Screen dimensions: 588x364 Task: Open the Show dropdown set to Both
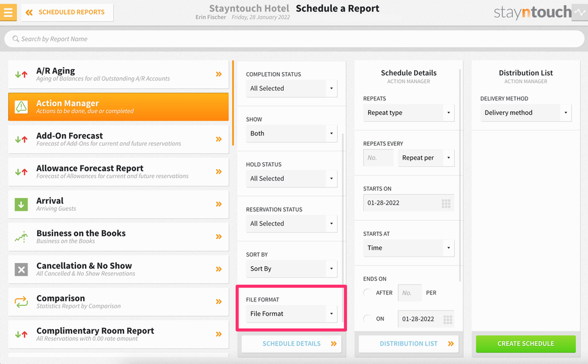click(291, 133)
